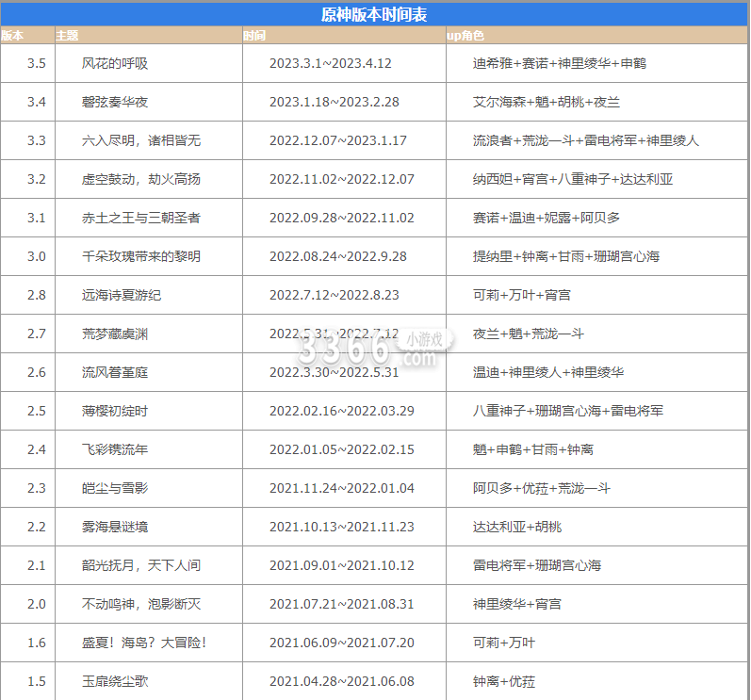Click date 2022.02.16~2022.03.29

(x=342, y=411)
